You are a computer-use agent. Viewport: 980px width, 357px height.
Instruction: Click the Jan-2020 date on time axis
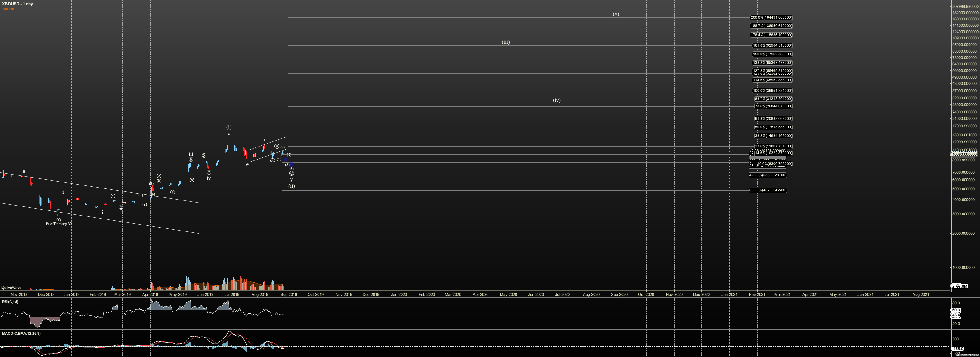[399, 295]
